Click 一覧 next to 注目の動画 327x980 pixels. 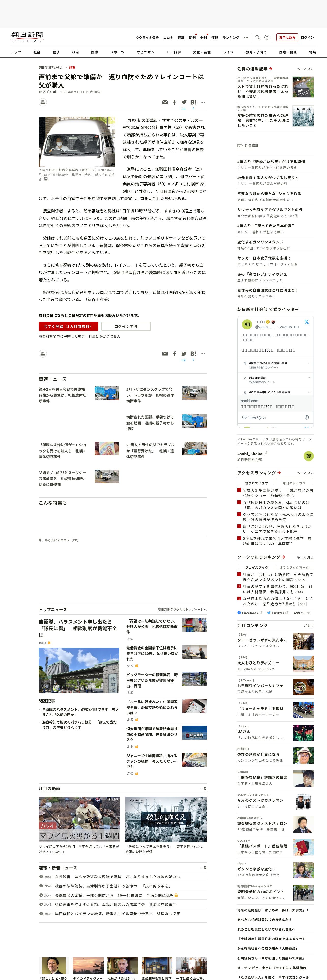pyautogui.click(x=203, y=789)
